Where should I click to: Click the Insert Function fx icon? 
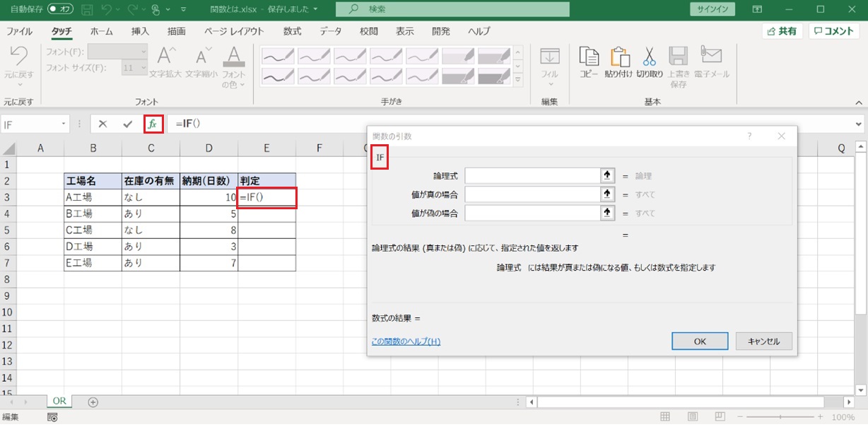pyautogui.click(x=153, y=124)
